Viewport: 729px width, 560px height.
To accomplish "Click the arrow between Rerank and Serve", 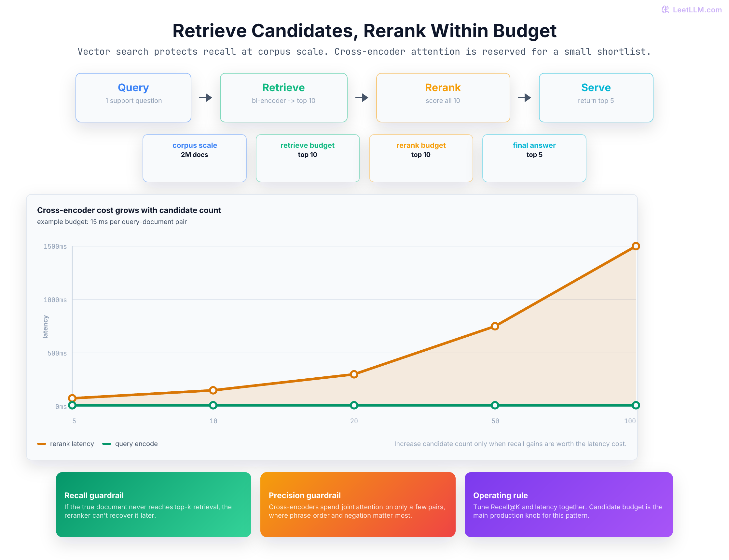I will pos(524,98).
